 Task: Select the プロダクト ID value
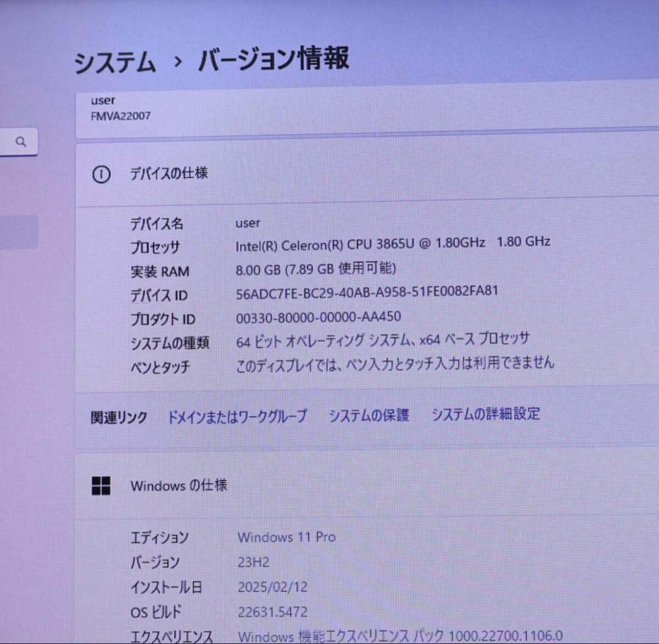[x=318, y=317]
